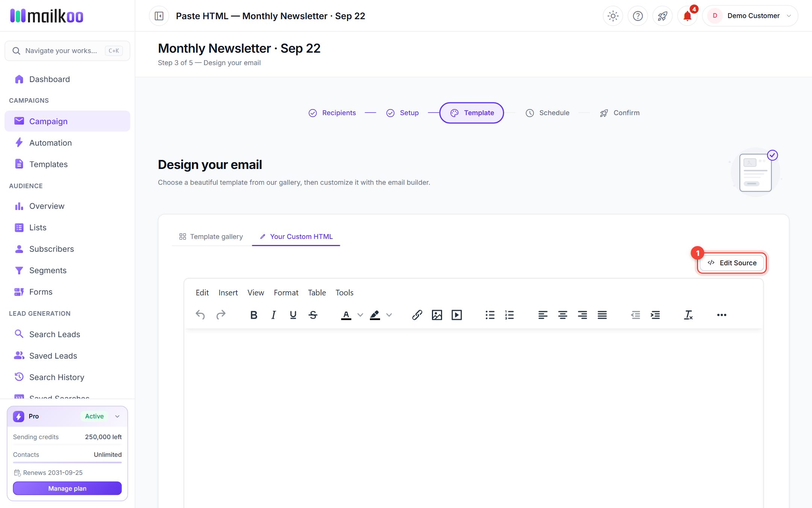Decrease indent of paragraph
The image size is (812, 508).
tap(635, 315)
